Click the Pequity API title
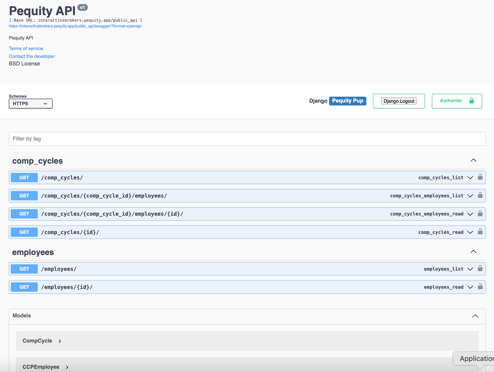 [x=42, y=11]
